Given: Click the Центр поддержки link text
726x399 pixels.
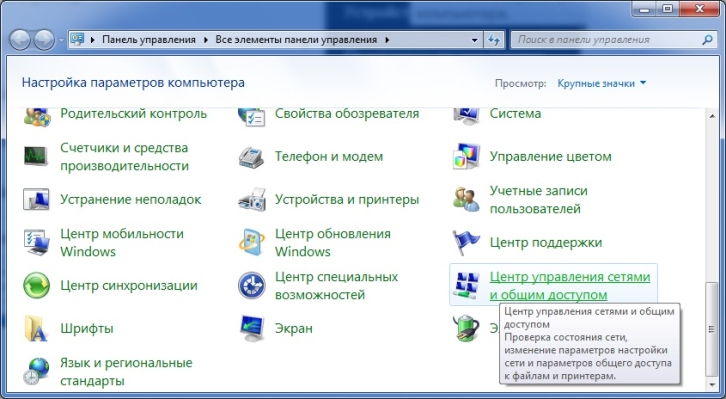Looking at the screenshot, I should point(546,243).
